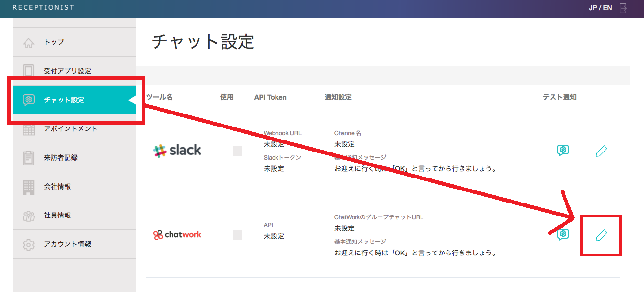Open 社員情報 in the sidebar
This screenshot has width=644, height=292.
click(57, 216)
